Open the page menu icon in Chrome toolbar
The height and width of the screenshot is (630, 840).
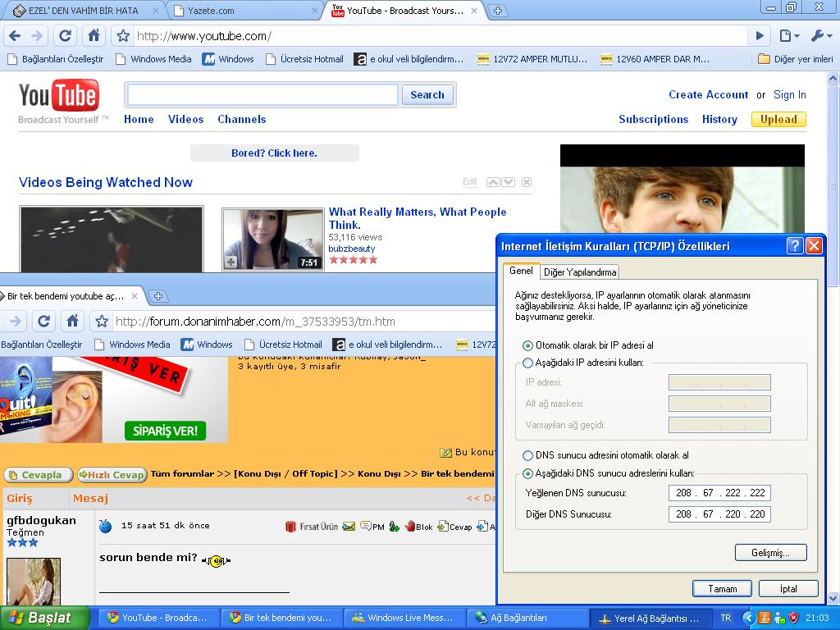point(788,36)
